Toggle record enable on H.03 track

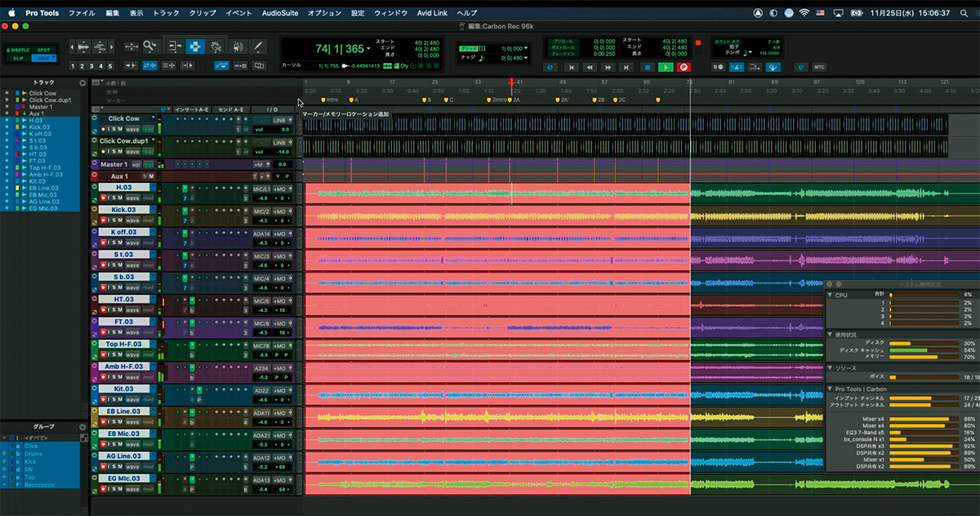(104, 198)
